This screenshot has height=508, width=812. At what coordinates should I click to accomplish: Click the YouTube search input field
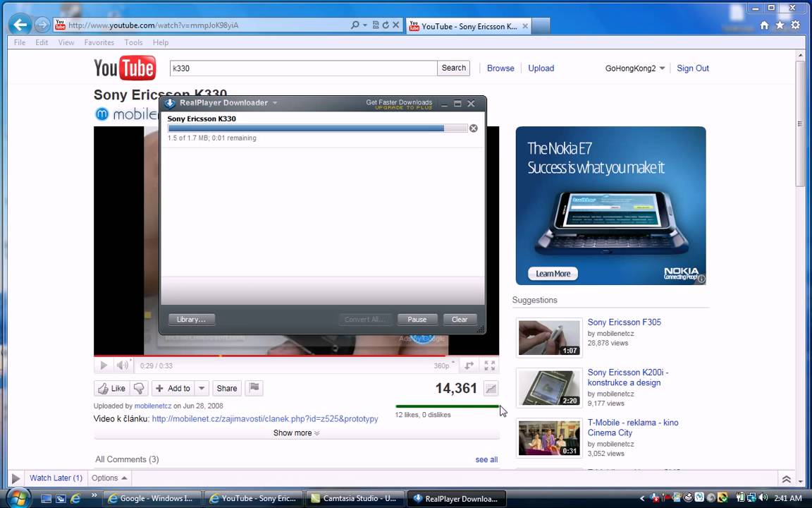(x=304, y=68)
